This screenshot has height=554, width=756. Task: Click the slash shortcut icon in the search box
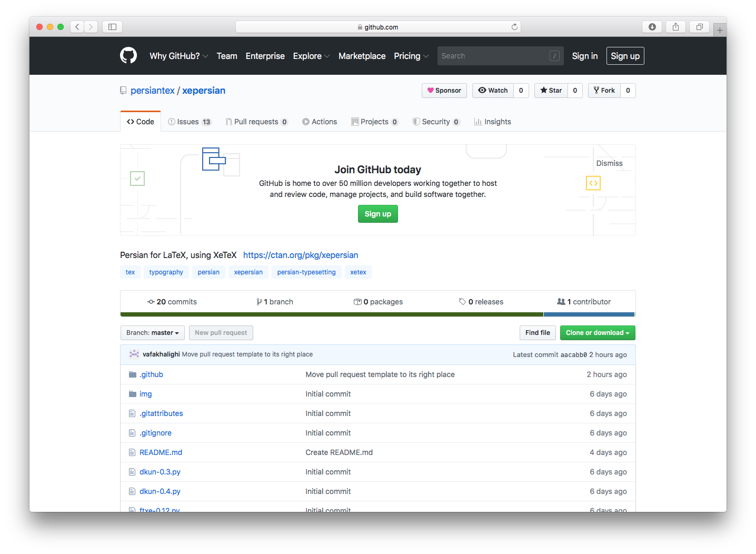pyautogui.click(x=554, y=56)
